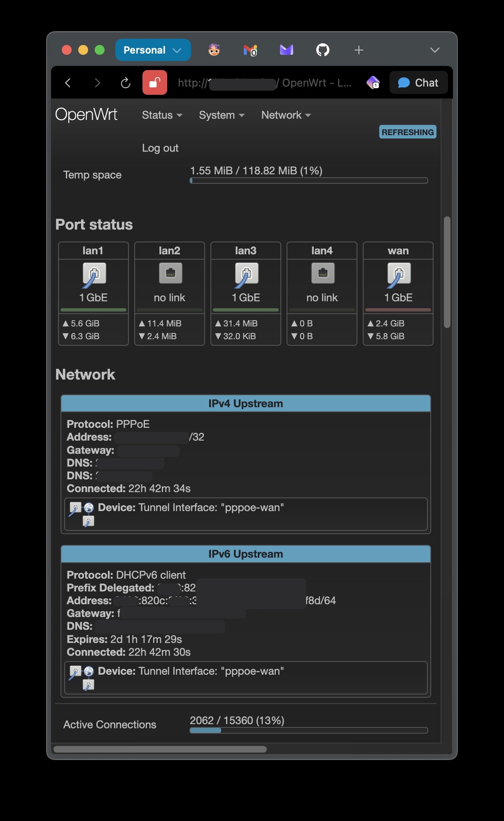504x821 pixels.
Task: Select the wan port heading
Action: tap(398, 251)
